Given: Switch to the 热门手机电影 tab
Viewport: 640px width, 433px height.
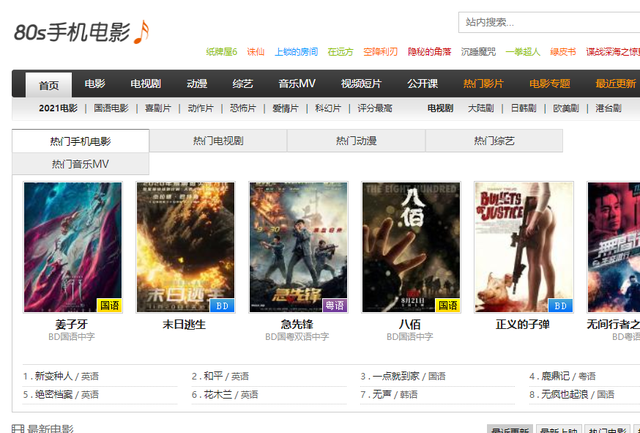Looking at the screenshot, I should (x=80, y=141).
